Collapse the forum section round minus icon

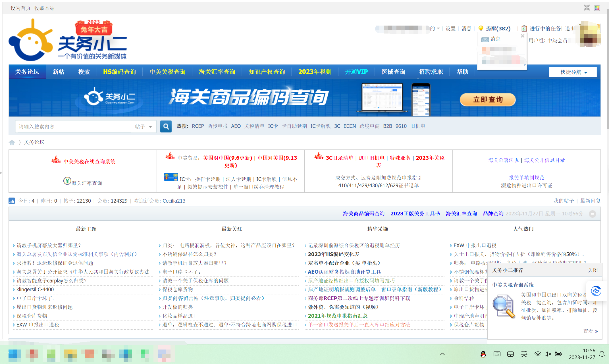[593, 214]
